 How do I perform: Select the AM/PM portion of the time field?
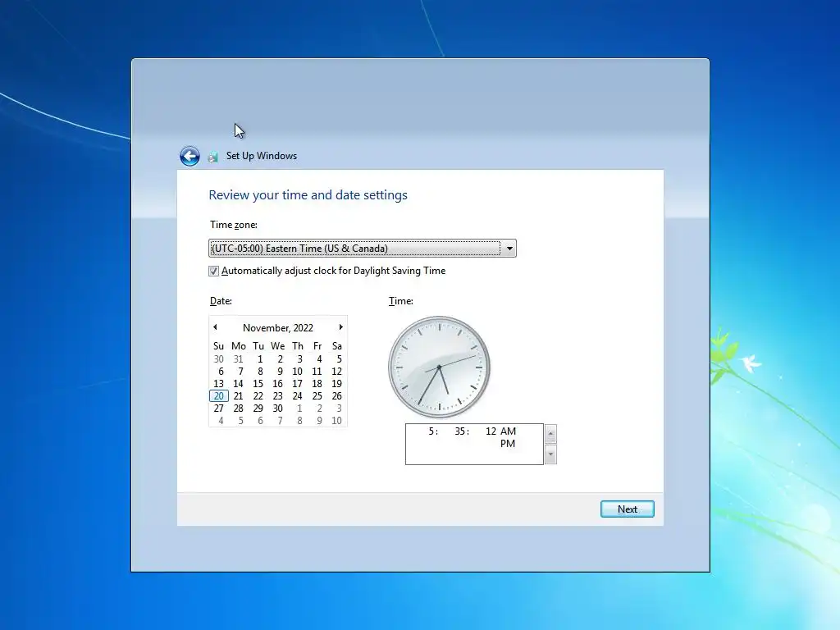pyautogui.click(x=508, y=437)
